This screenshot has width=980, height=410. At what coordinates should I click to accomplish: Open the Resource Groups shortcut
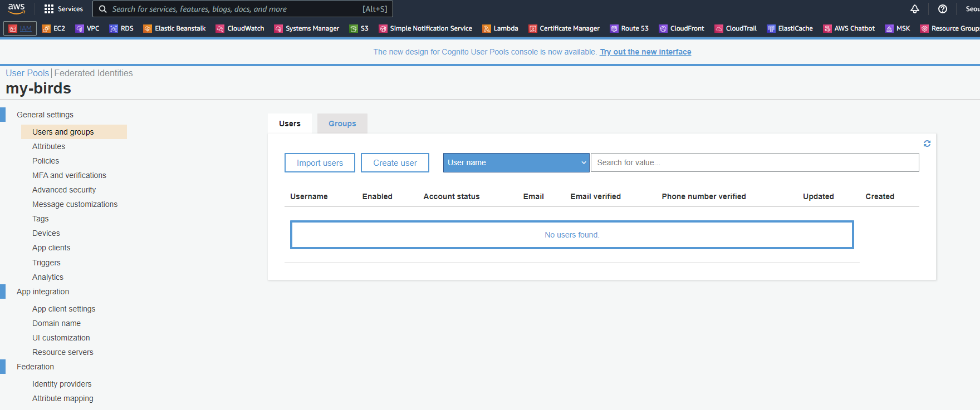950,28
